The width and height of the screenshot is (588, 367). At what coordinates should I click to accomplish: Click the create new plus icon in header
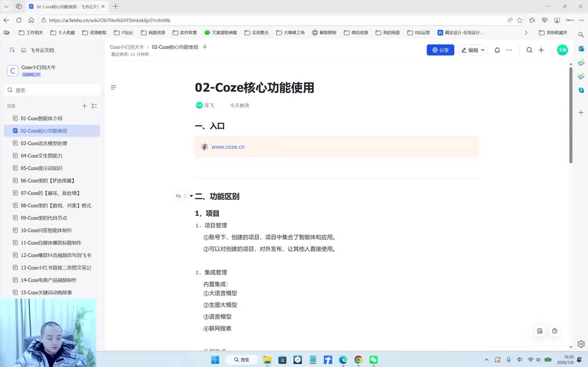(541, 50)
